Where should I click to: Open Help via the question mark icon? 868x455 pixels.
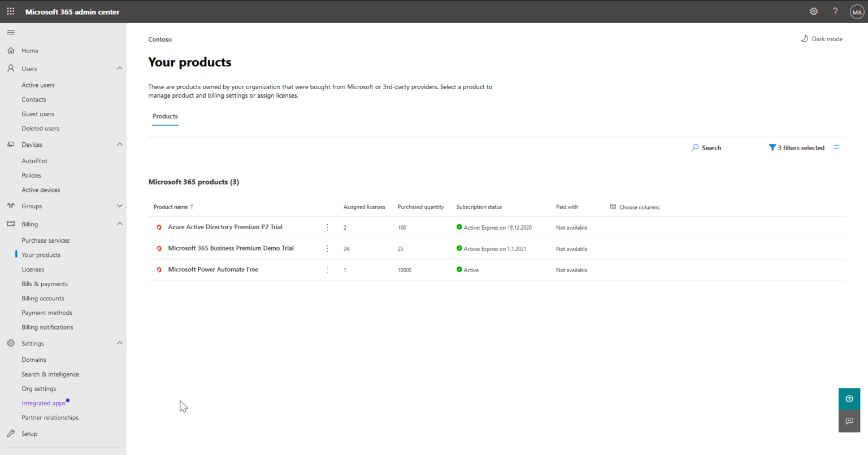835,11
